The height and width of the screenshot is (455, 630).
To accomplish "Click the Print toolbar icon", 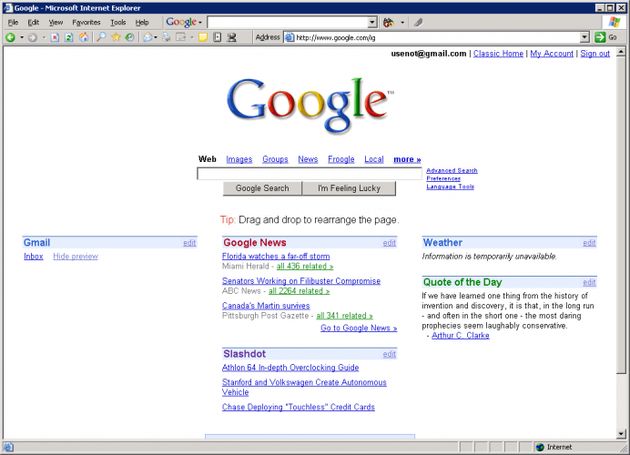I will 167,37.
